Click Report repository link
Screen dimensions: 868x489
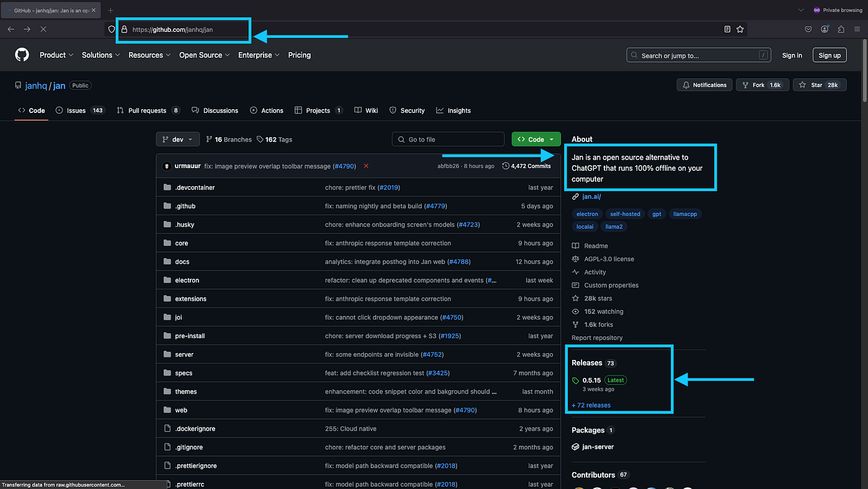597,338
